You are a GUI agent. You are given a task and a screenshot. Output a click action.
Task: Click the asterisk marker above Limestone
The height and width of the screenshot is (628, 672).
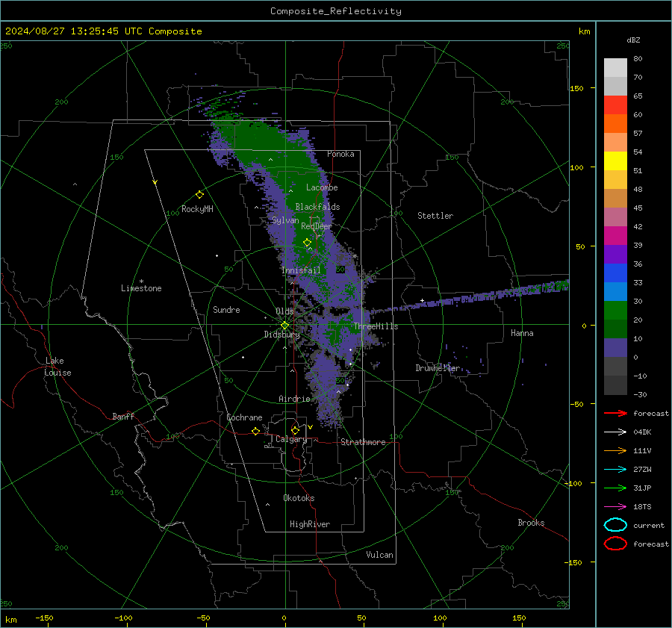pos(141,282)
